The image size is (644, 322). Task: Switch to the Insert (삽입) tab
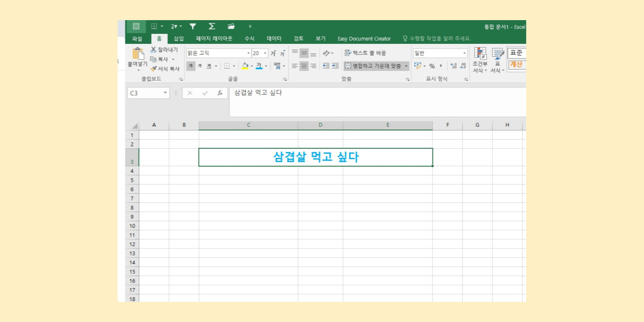click(179, 39)
